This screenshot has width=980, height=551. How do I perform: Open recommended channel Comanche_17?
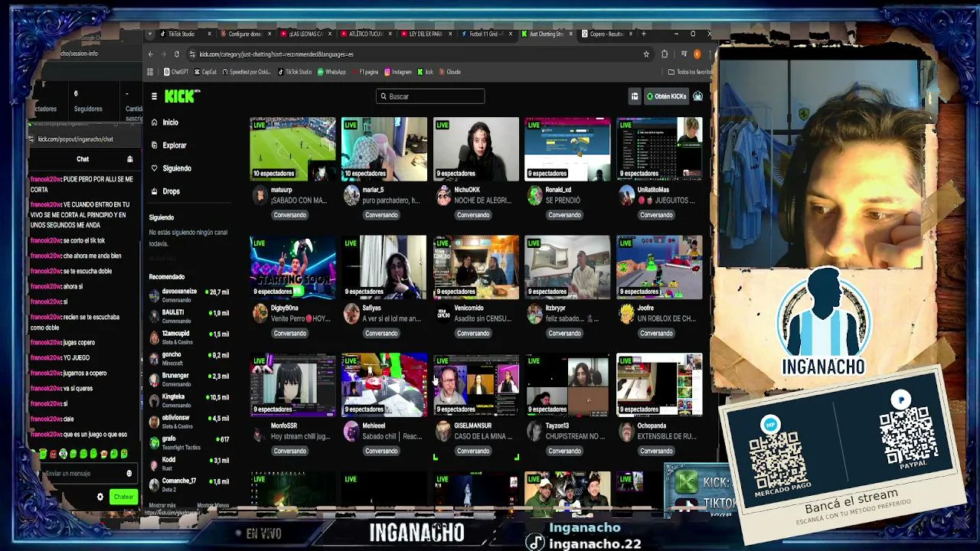coord(190,484)
